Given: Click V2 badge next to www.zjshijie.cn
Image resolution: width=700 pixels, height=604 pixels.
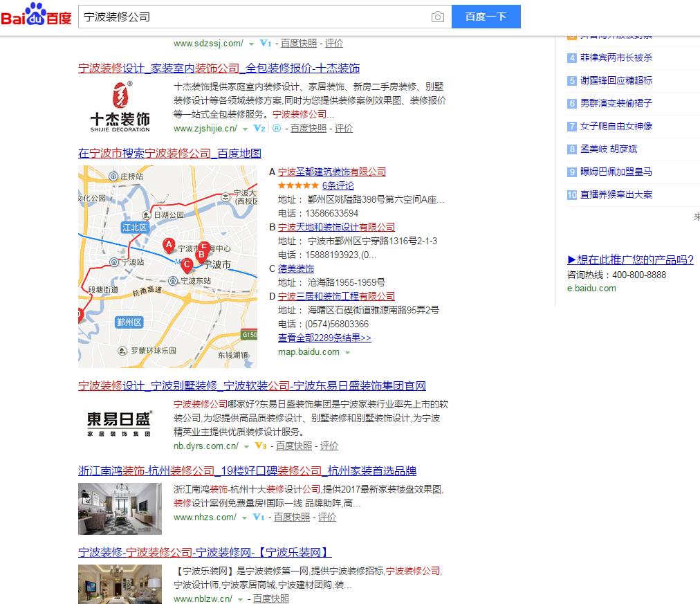Looking at the screenshot, I should coord(259,128).
